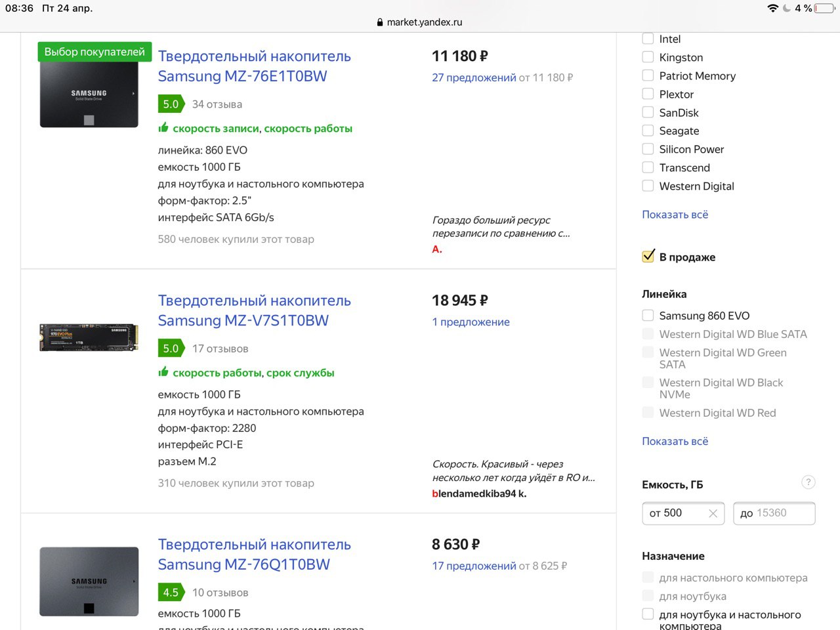Screen dimensions: 840x630
Task: Click '310 человек купили этот товар'
Action: tap(236, 483)
